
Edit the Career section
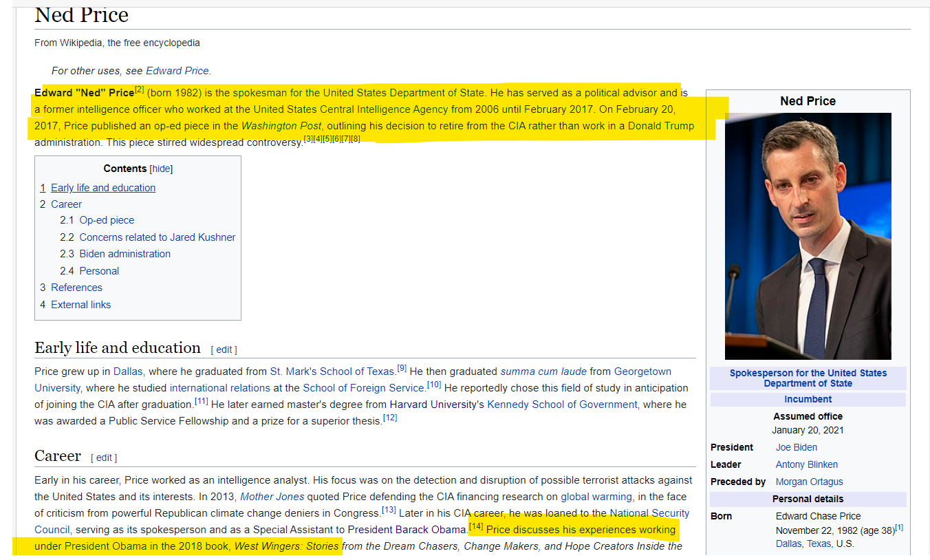pyautogui.click(x=104, y=457)
